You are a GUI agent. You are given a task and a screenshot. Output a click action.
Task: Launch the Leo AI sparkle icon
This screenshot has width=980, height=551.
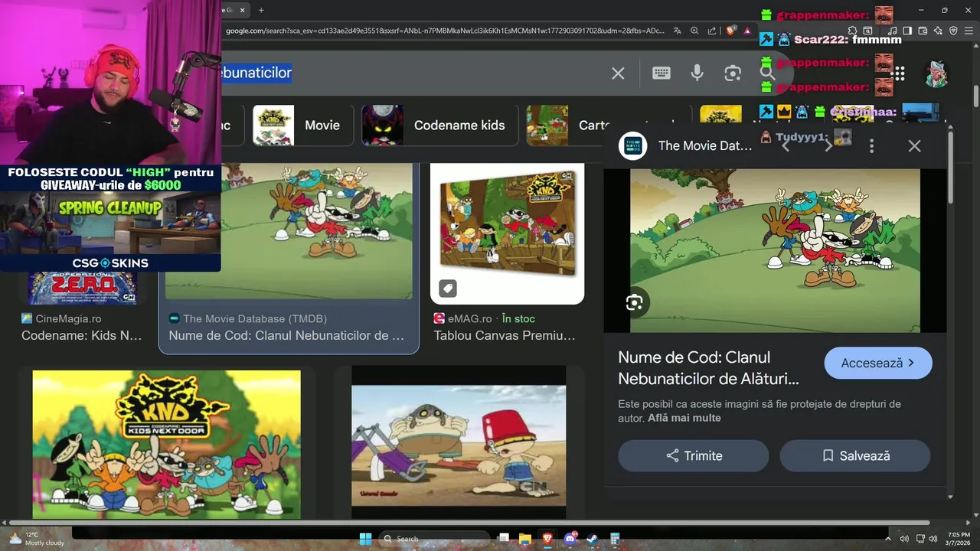point(938,31)
